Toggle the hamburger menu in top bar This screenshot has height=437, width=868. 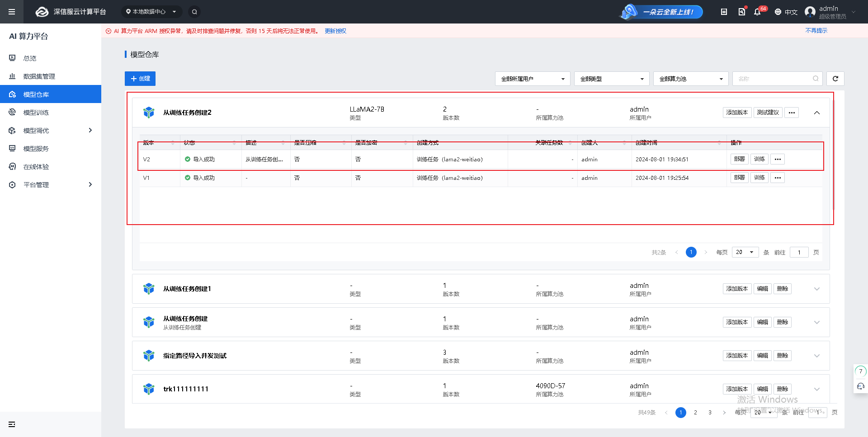click(x=12, y=12)
